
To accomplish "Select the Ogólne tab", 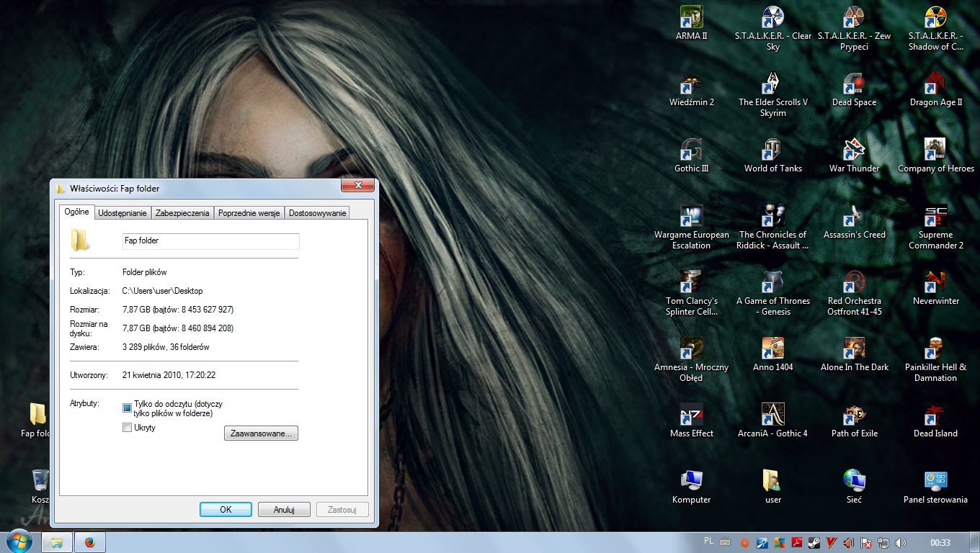I will click(76, 212).
